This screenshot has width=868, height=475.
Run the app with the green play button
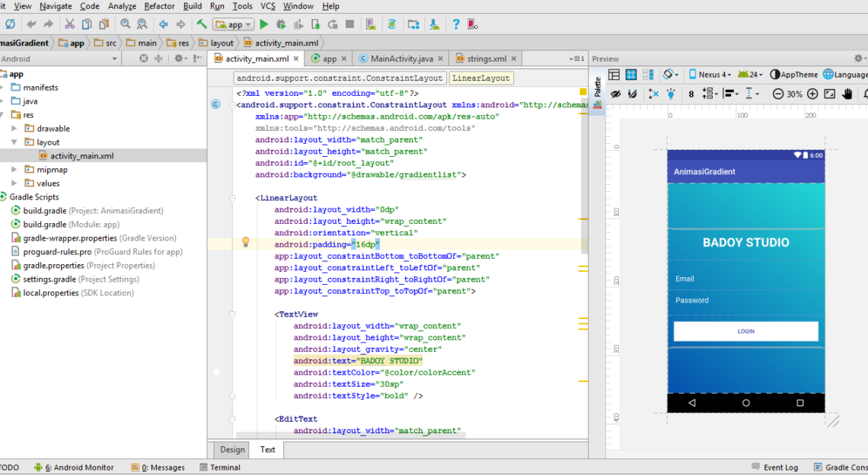[x=264, y=24]
